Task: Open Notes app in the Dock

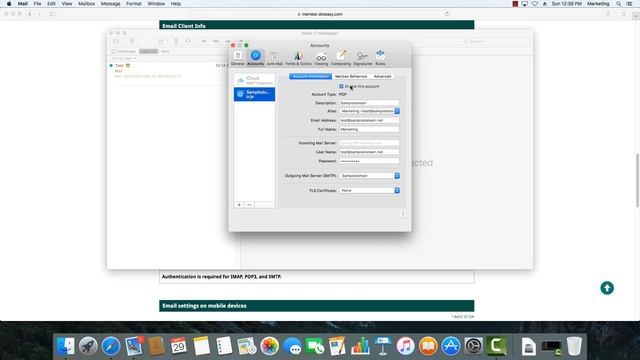Action: pos(202,346)
